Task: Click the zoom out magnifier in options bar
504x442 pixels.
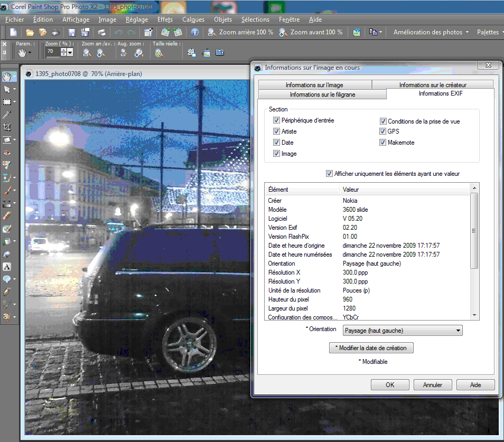Action: tap(87, 53)
